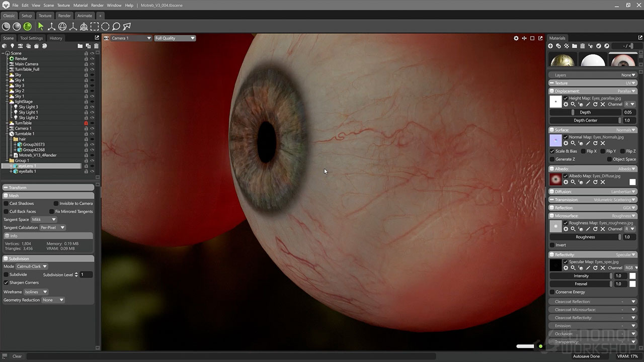Activate the rectangular marquee selection tool
Image resolution: width=644 pixels, height=362 pixels.
(95, 27)
